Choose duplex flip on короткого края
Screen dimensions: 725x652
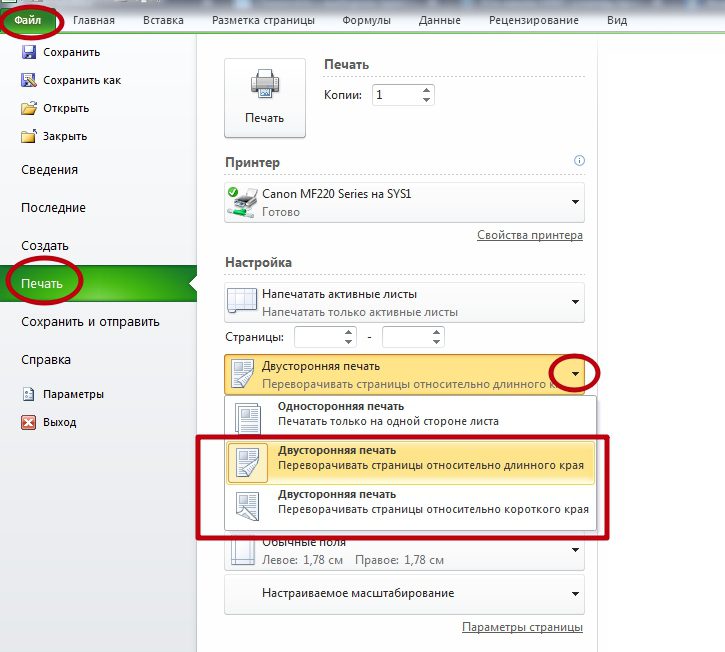[x=411, y=506]
